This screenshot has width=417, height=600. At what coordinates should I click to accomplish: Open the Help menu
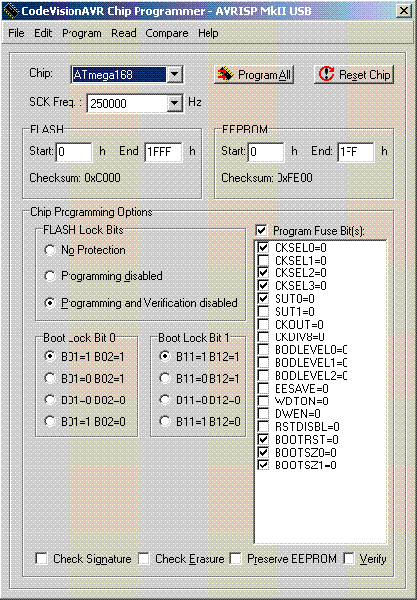point(208,33)
